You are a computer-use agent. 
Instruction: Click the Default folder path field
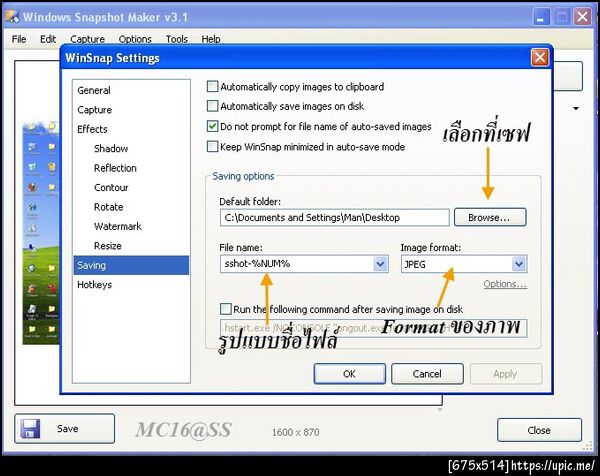click(x=334, y=218)
